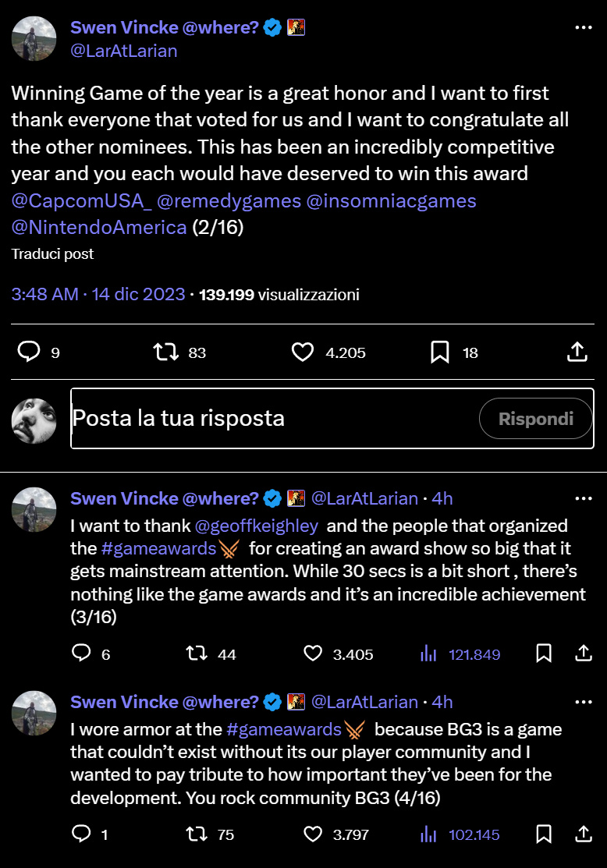
Task: Like the main post with 4.205 likes
Action: click(302, 353)
